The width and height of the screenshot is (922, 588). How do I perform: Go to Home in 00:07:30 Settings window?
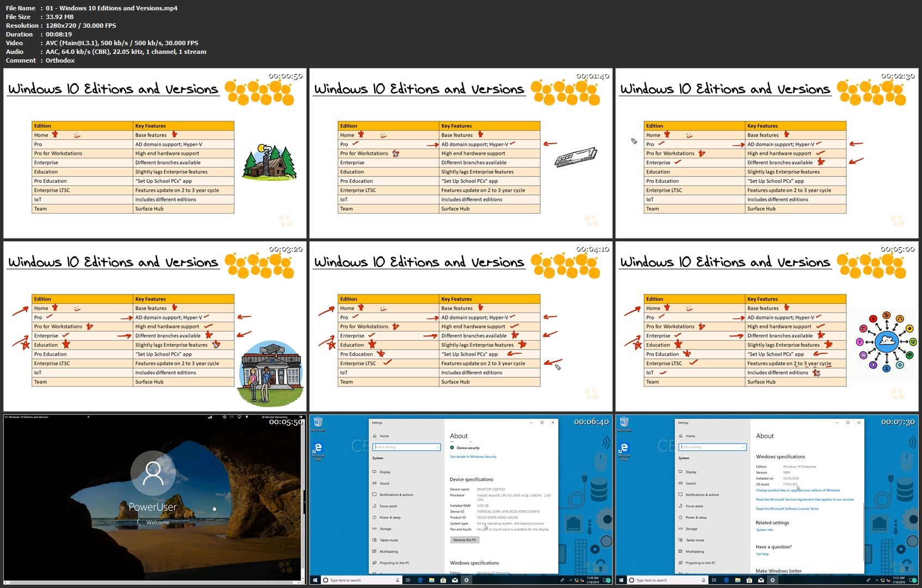[687, 436]
